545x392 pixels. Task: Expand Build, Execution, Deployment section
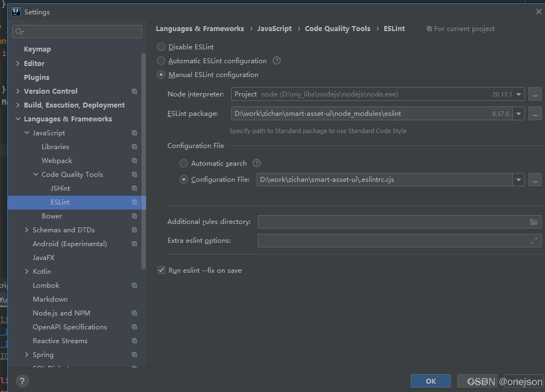coord(18,105)
